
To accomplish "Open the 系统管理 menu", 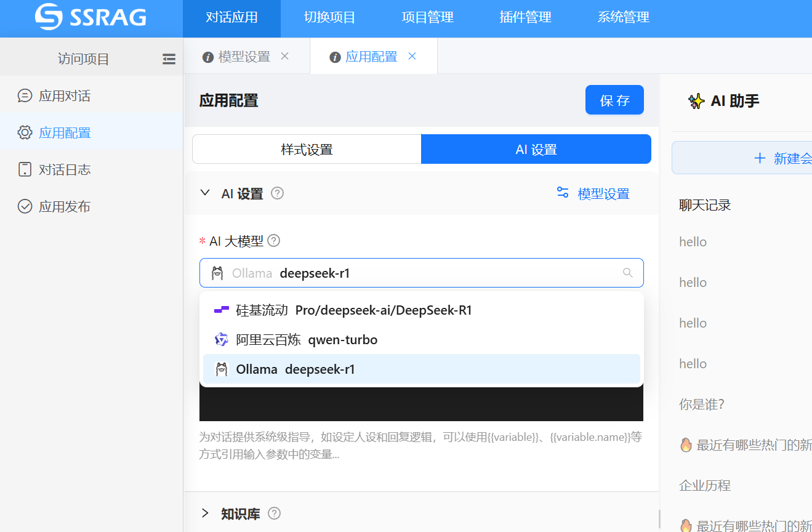I will 622,18.
